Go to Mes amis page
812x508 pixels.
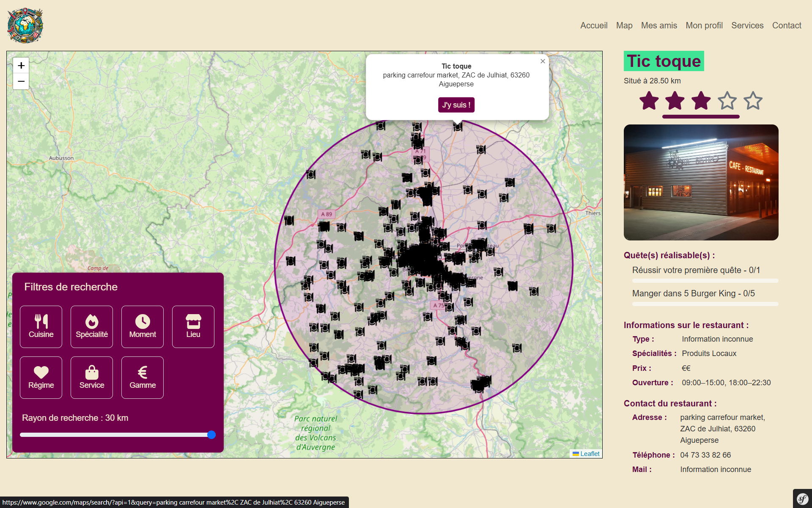point(659,25)
